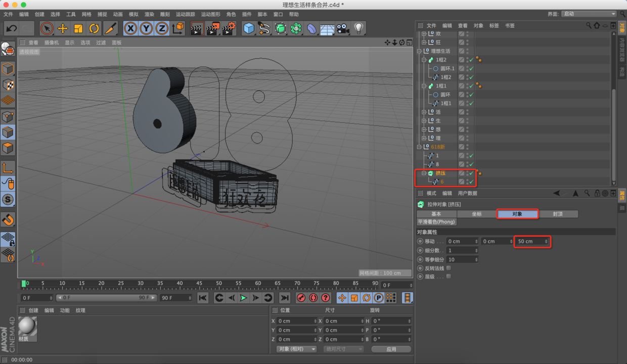
Task: Toggle the green check of spline 8
Action: (471, 164)
